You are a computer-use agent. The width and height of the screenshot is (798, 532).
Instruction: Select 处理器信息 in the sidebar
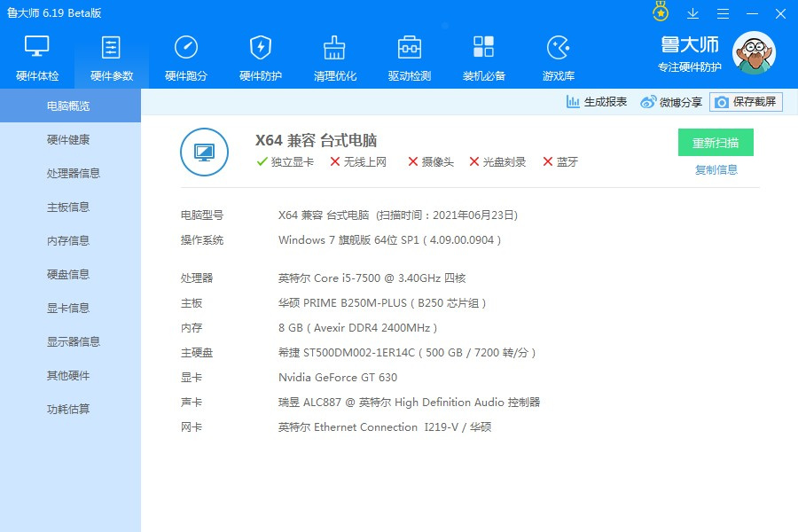click(x=70, y=173)
